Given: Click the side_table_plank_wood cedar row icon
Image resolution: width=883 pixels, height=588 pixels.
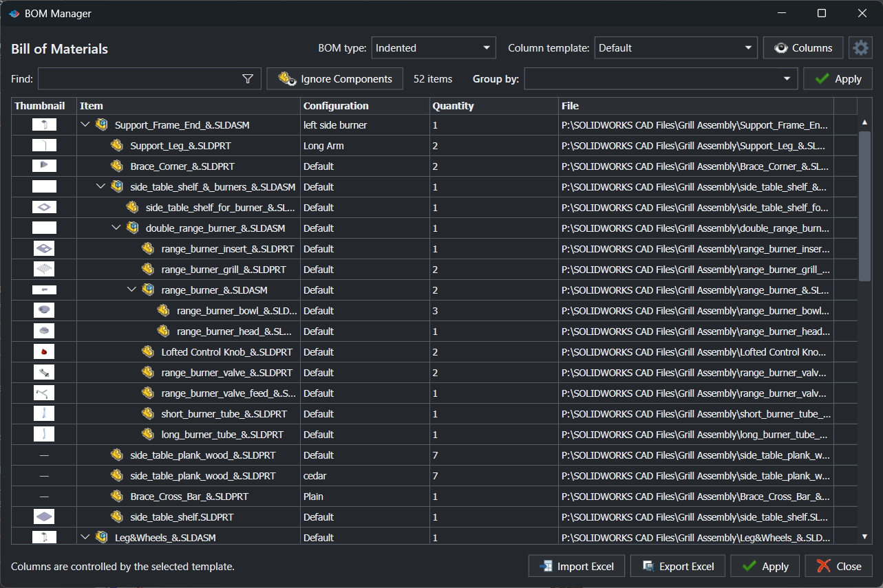Looking at the screenshot, I should (x=117, y=476).
